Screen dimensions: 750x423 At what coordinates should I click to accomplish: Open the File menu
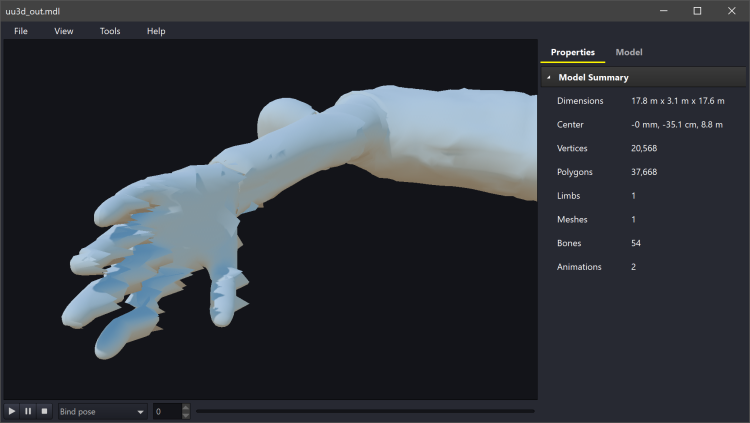[x=21, y=31]
